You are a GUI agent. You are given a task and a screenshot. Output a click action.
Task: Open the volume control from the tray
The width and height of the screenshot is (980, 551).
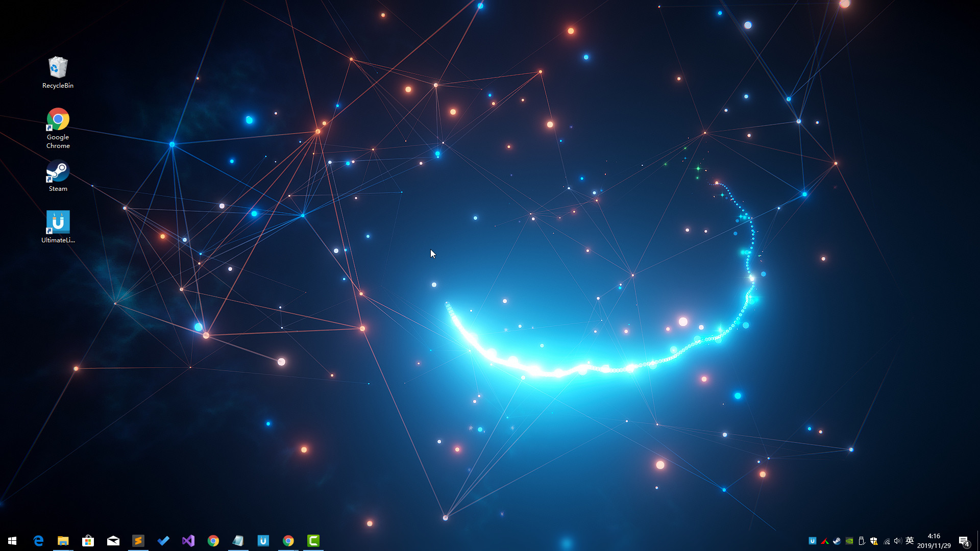coord(898,541)
